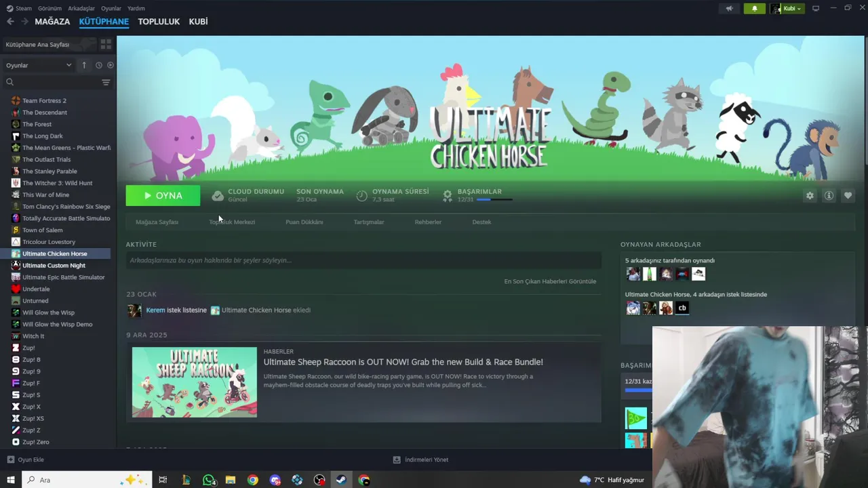This screenshot has width=868, height=488.
Task: Click Kerem's profile name in activity
Action: (155, 310)
